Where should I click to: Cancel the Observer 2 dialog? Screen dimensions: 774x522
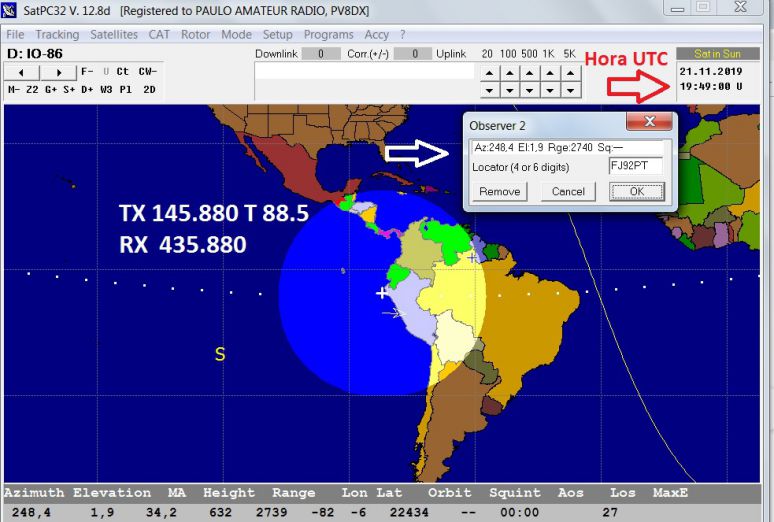coord(568,191)
